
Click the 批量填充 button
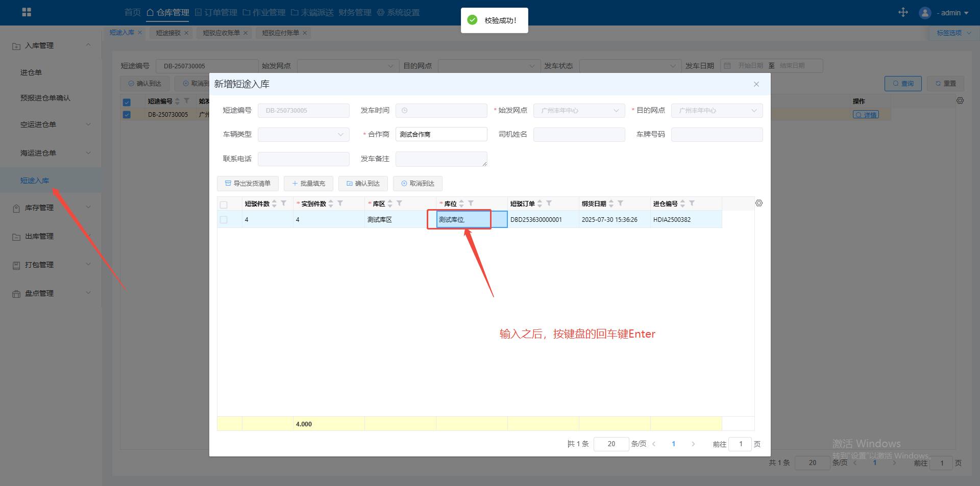coord(308,184)
